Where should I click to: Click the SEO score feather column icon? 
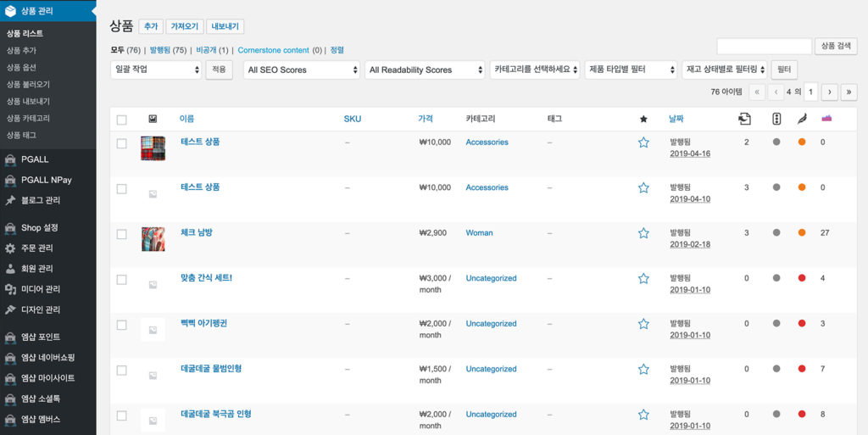802,119
